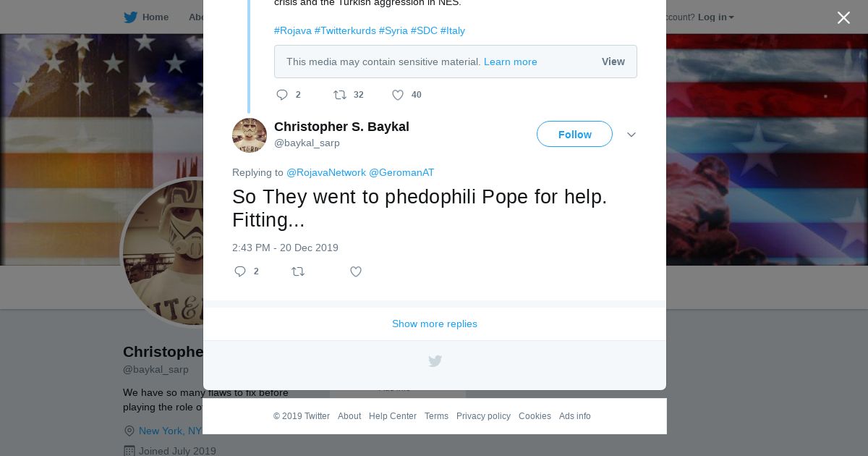
Task: Open the Help Center footer link
Action: [x=393, y=416]
